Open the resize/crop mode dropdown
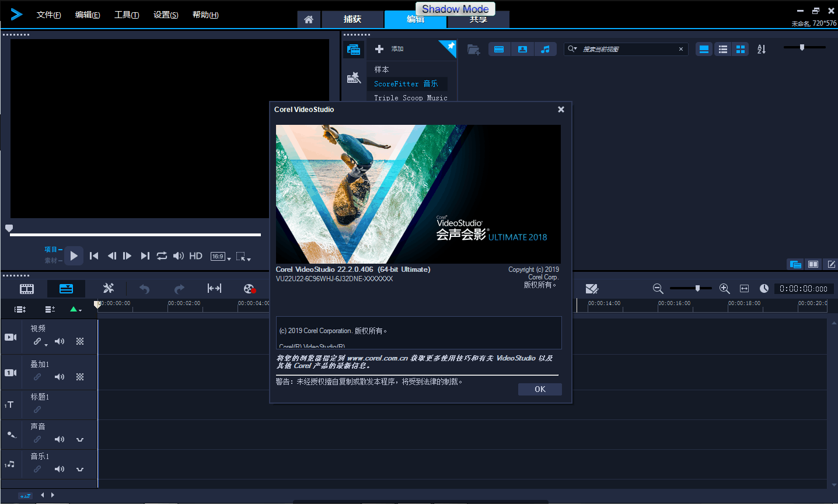The height and width of the screenshot is (504, 838). (243, 257)
